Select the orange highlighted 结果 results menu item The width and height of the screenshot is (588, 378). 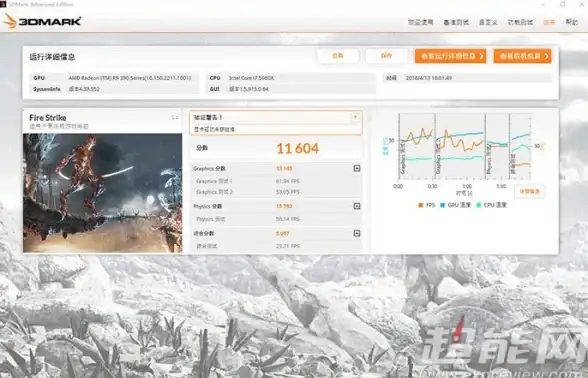click(x=549, y=22)
